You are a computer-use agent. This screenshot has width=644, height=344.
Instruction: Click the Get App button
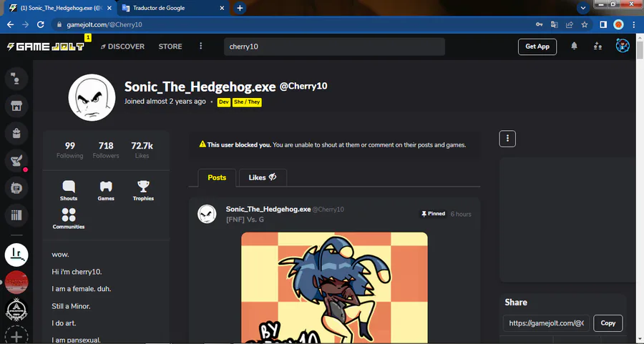click(x=537, y=46)
